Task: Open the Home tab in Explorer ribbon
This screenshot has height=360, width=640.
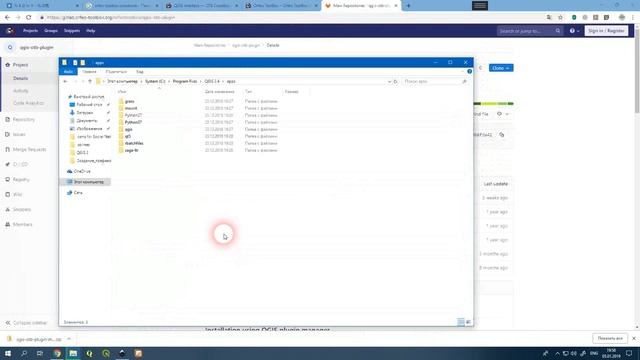Action: pyautogui.click(x=89, y=72)
